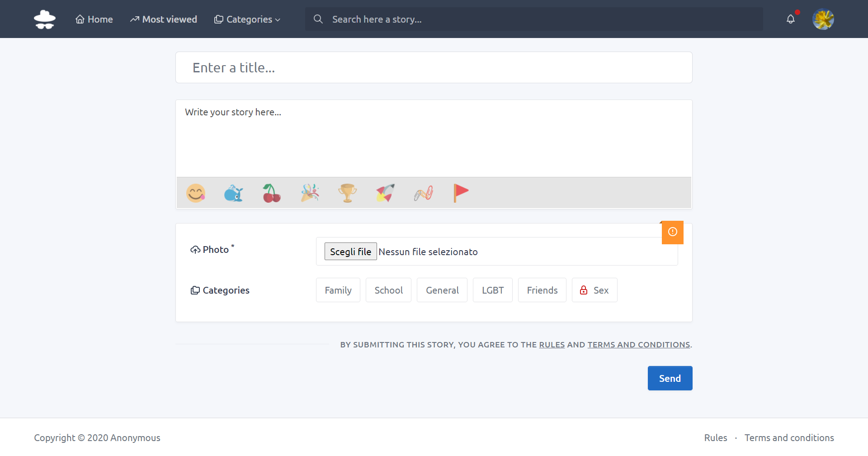Enable the Sex category with lock icon
This screenshot has height=456, width=868.
coord(594,290)
